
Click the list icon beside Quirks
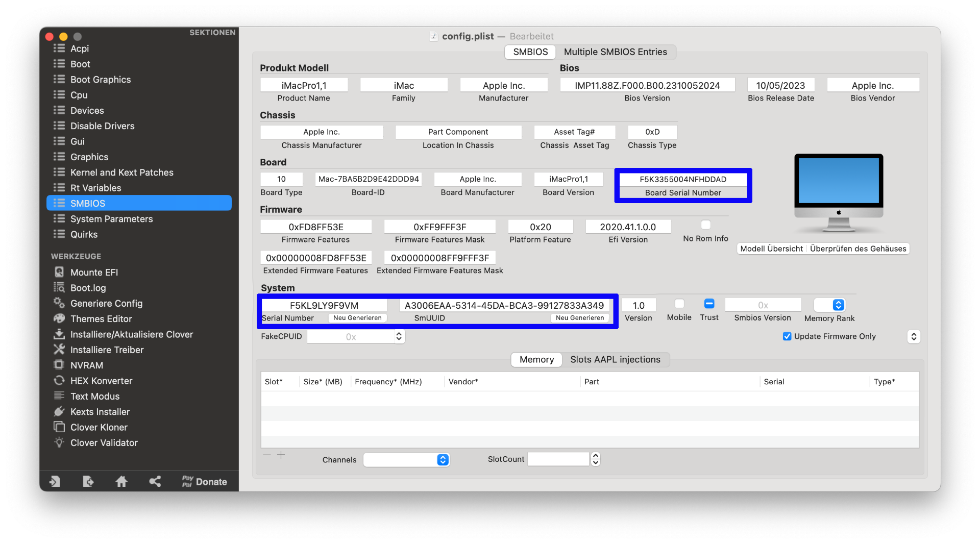(59, 234)
